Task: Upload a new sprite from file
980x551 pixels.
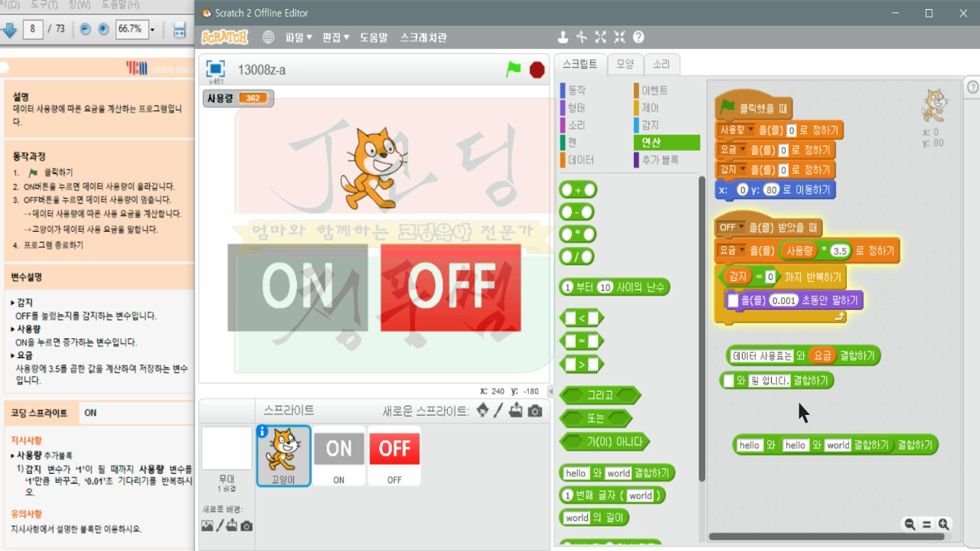Action: tap(516, 411)
